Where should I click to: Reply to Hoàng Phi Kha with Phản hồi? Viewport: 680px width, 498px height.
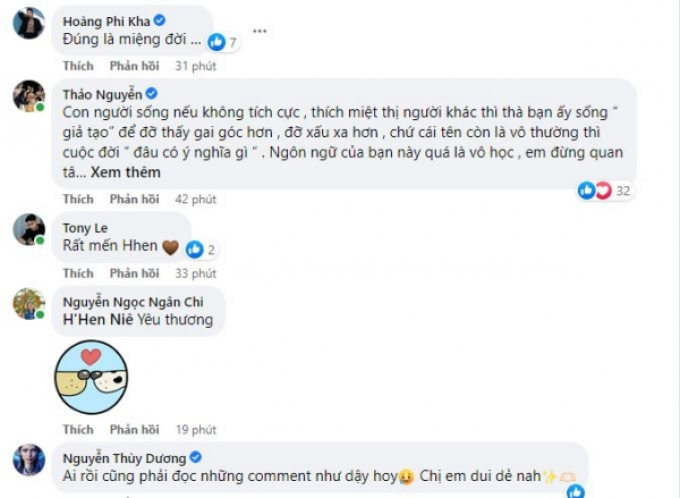click(x=134, y=66)
